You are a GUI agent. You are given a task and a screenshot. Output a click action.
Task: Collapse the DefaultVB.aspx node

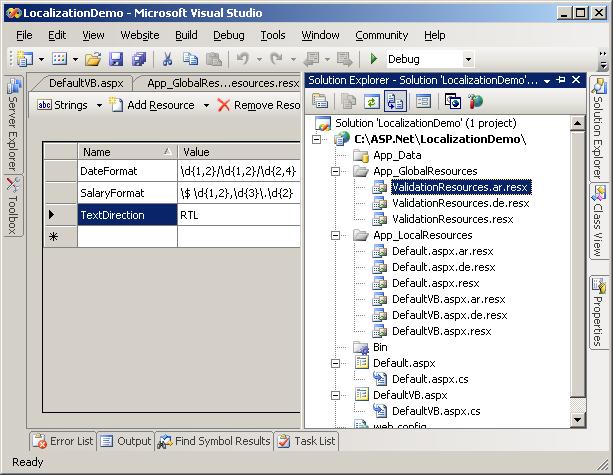coord(335,395)
